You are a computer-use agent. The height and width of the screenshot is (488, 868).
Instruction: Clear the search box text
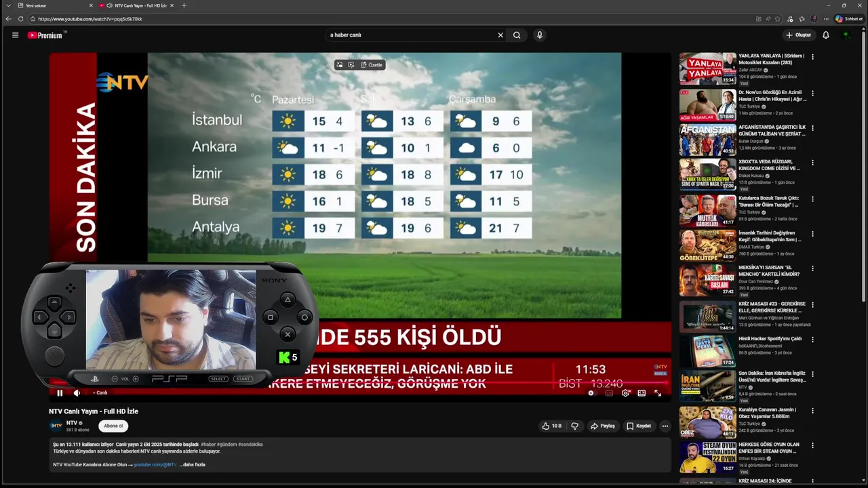(x=500, y=35)
